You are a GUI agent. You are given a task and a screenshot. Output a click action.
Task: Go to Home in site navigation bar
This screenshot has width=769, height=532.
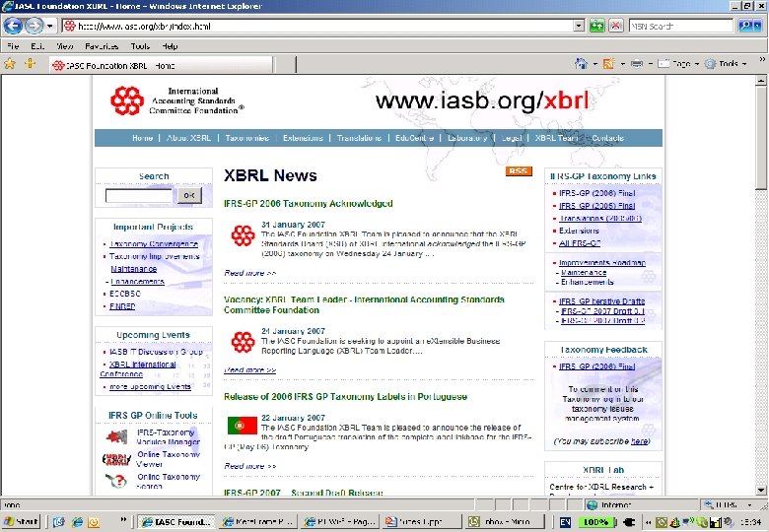pyautogui.click(x=142, y=138)
